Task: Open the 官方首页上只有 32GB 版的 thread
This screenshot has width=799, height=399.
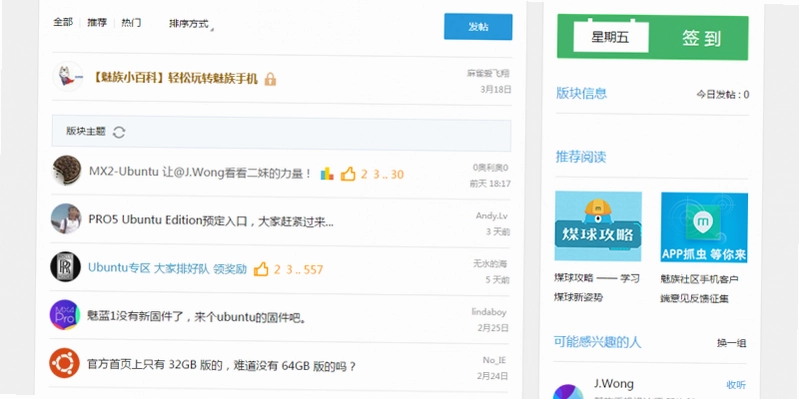Action: coord(221,365)
